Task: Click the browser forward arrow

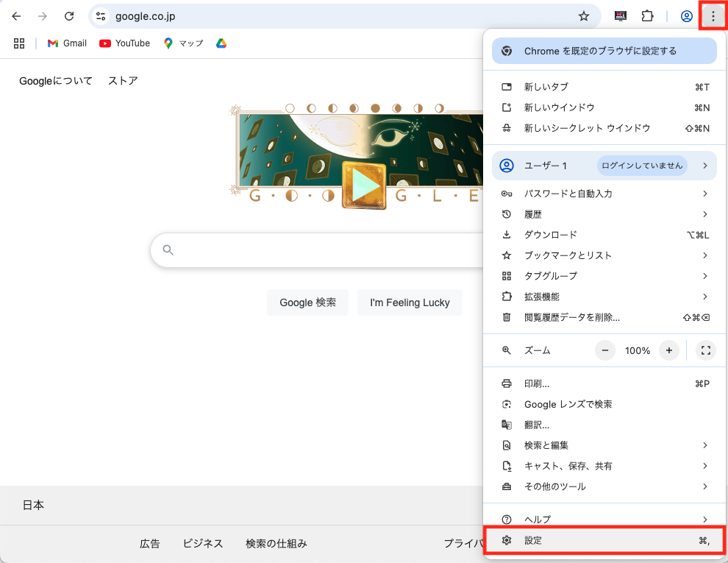Action: click(42, 16)
